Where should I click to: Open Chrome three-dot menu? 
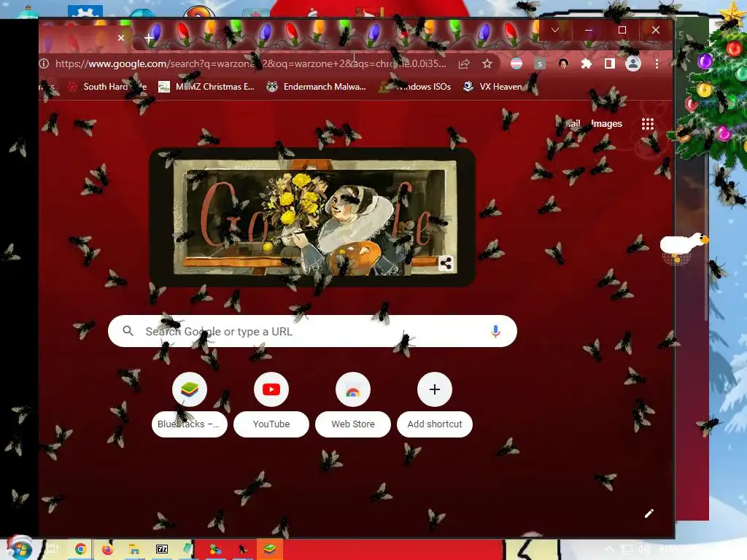coord(657,64)
